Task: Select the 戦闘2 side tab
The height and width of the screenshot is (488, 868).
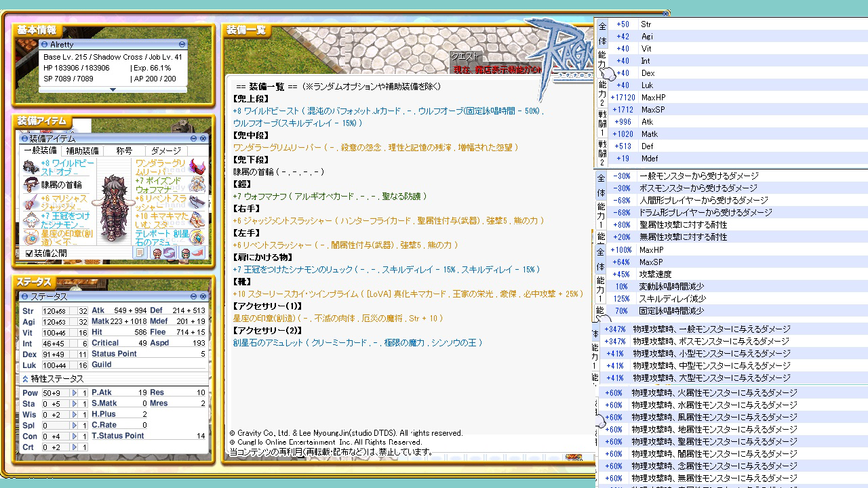Action: (x=601, y=152)
